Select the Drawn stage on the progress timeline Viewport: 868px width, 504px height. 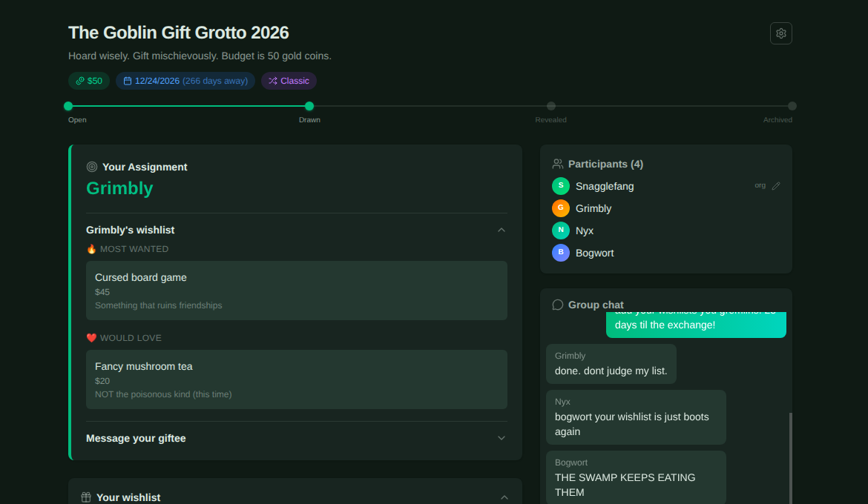pyautogui.click(x=309, y=106)
